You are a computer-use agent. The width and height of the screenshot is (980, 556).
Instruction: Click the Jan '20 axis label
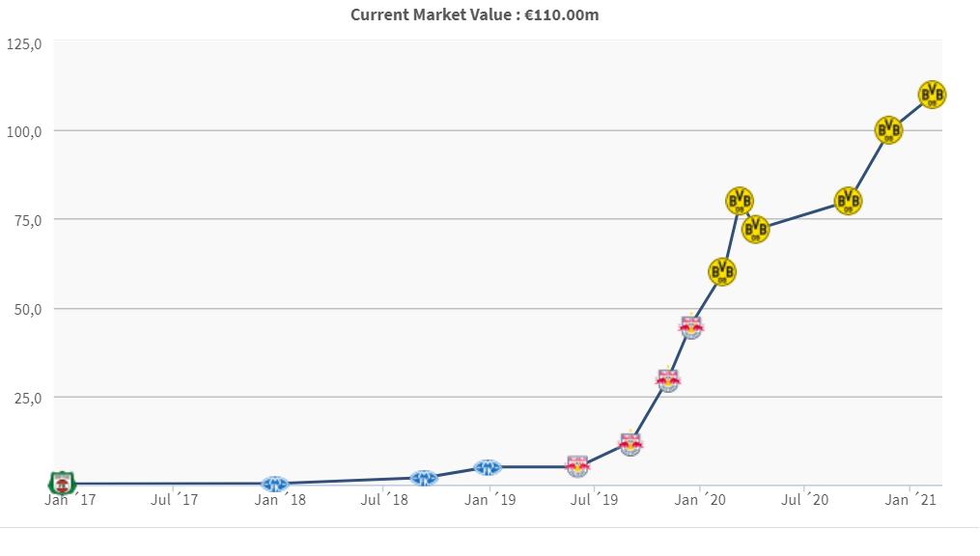tap(701, 500)
